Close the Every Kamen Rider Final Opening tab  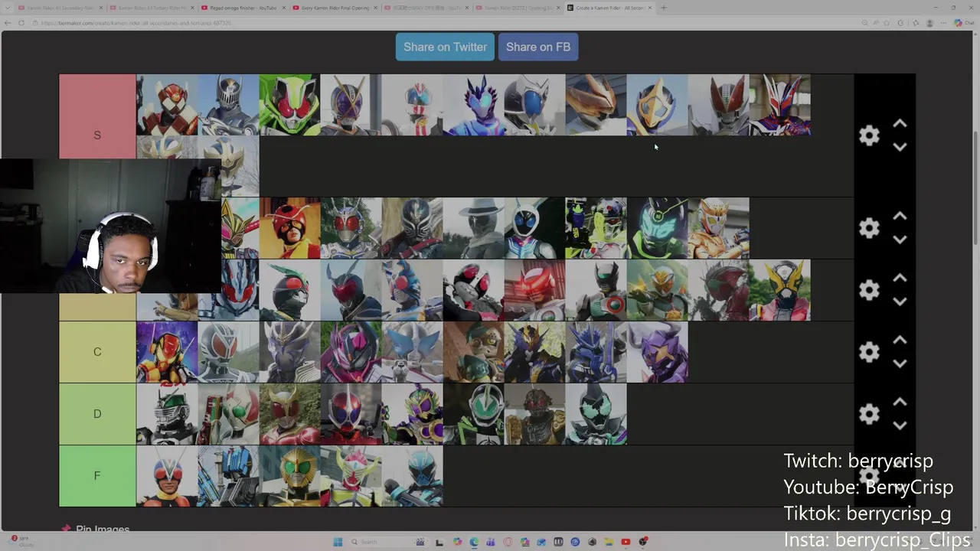374,8
